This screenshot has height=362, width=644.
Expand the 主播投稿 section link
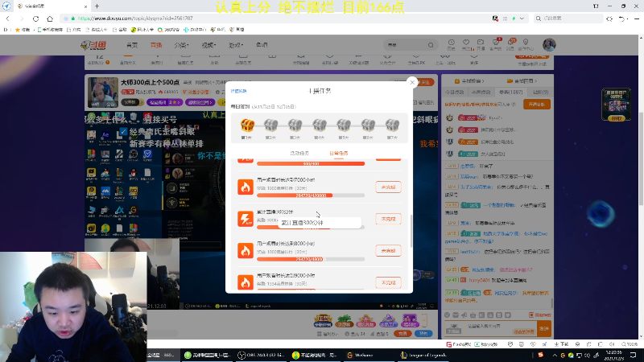(469, 81)
